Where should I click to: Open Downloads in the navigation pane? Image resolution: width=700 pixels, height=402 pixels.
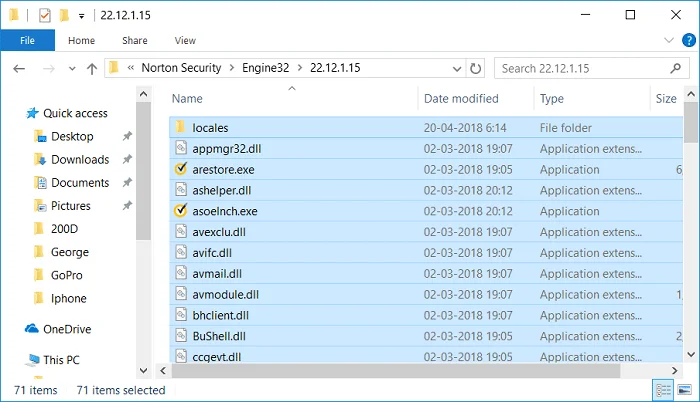(80, 160)
